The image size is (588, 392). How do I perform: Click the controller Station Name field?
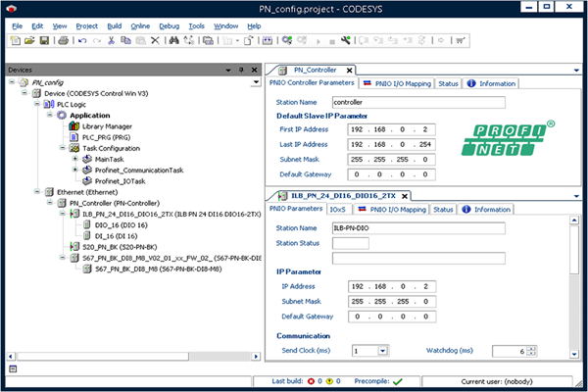418,102
